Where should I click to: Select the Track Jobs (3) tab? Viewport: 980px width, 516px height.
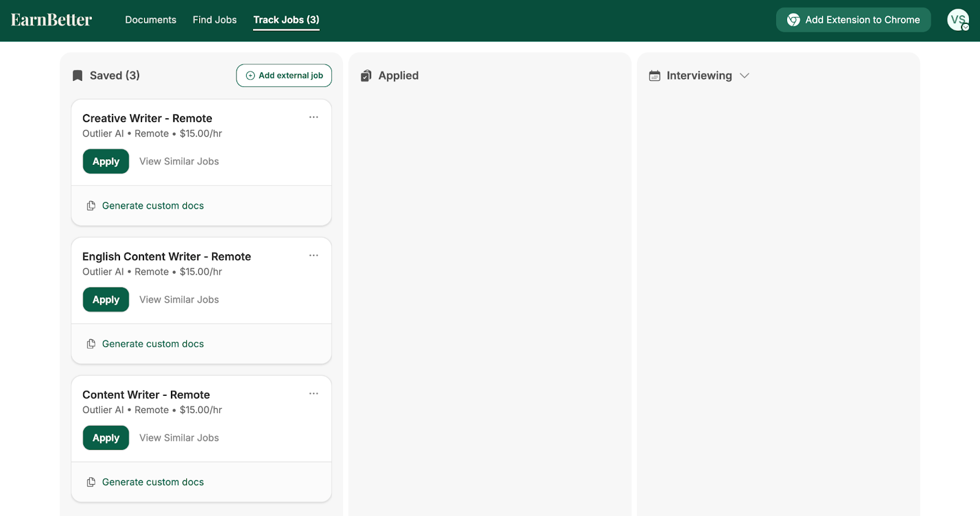286,20
